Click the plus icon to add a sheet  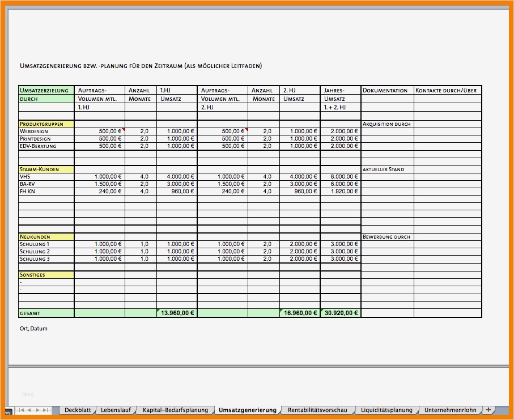coord(488,409)
